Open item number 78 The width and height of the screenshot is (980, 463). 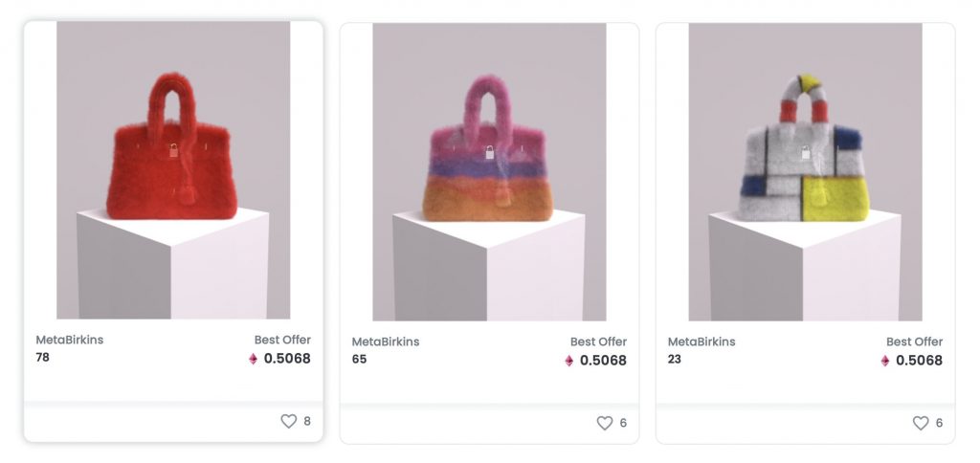43,358
